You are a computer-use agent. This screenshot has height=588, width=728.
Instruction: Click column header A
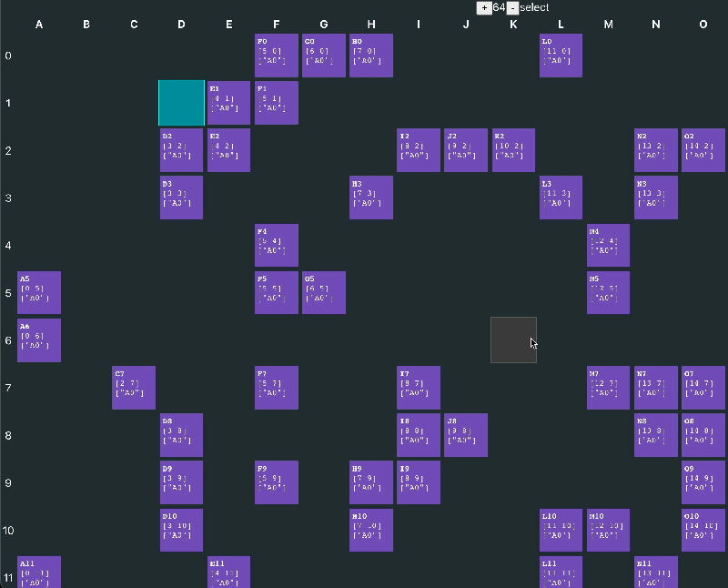[x=38, y=25]
